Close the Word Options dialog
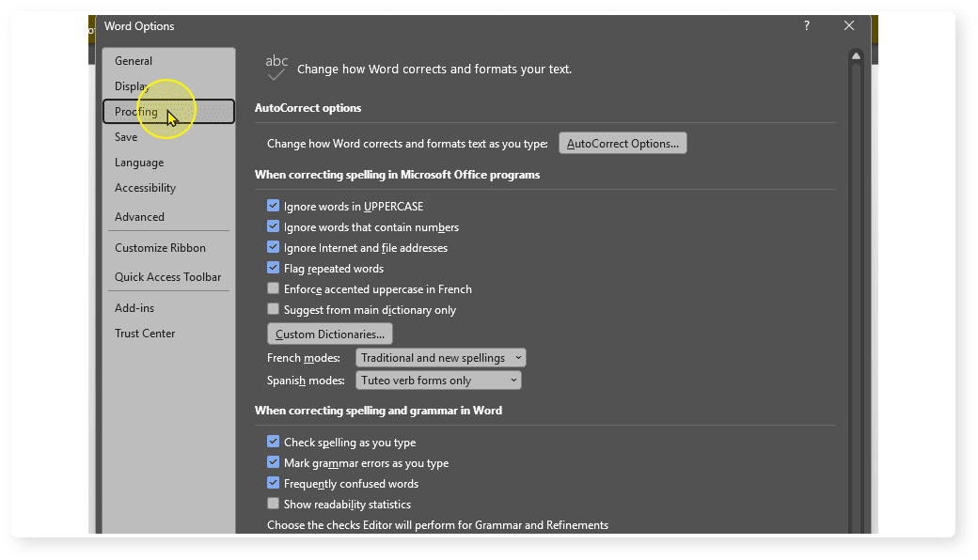The width and height of the screenshot is (978, 560). [849, 25]
